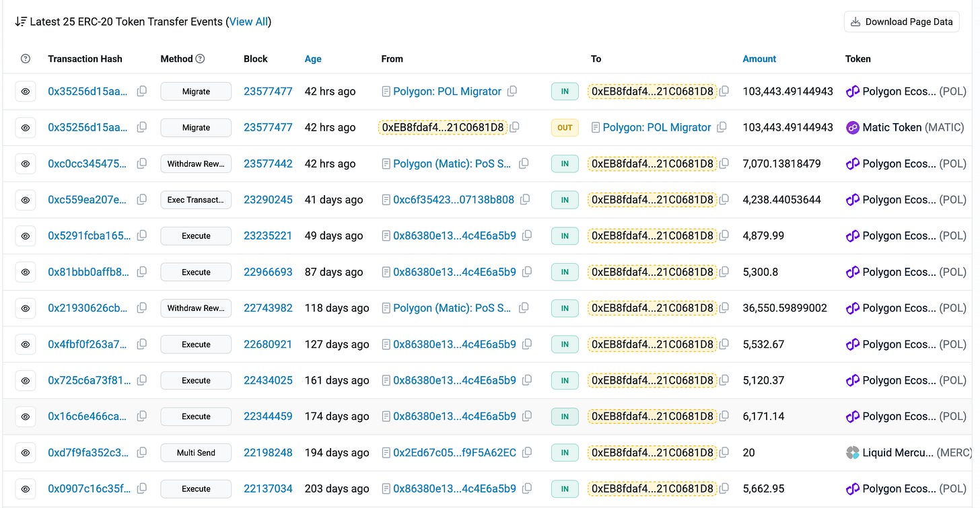Click the Multi Send method badge
Screen dimensions: 980x508
(196, 453)
